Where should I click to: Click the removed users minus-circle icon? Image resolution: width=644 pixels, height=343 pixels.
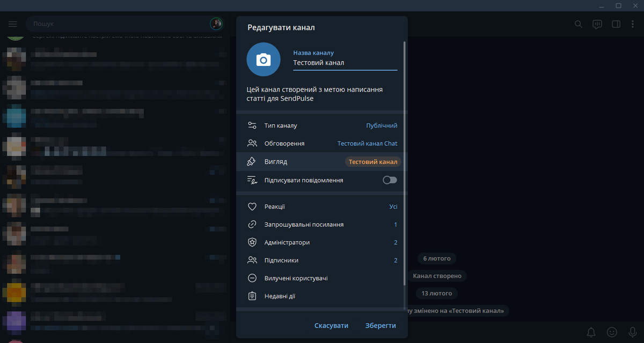coord(252,278)
